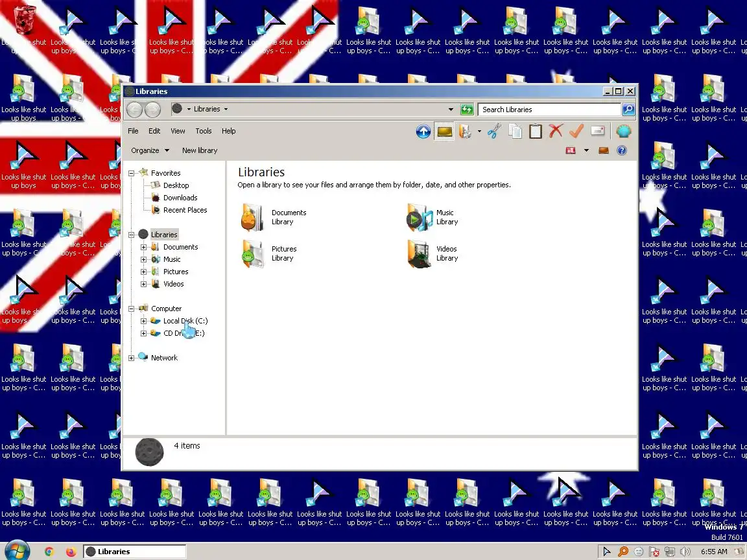This screenshot has width=747, height=560.
Task: Click the flag with red X tray icon
Action: coord(654,552)
